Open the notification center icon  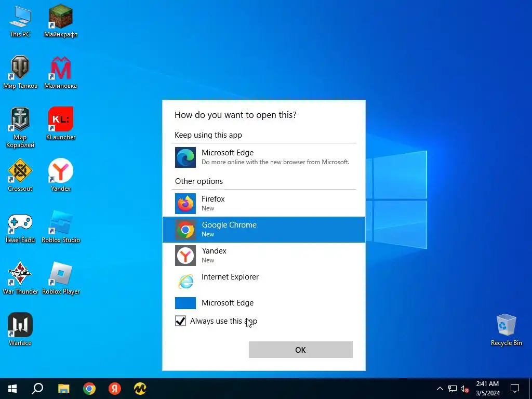515,389
